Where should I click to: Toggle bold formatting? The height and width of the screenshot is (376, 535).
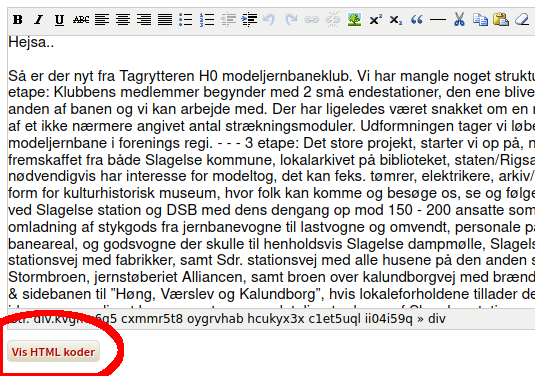18,20
